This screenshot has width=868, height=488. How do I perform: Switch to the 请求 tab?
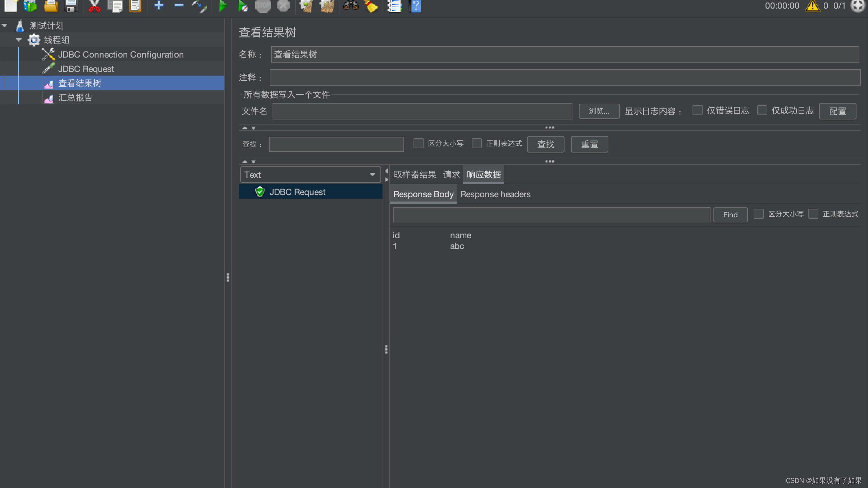[451, 174]
